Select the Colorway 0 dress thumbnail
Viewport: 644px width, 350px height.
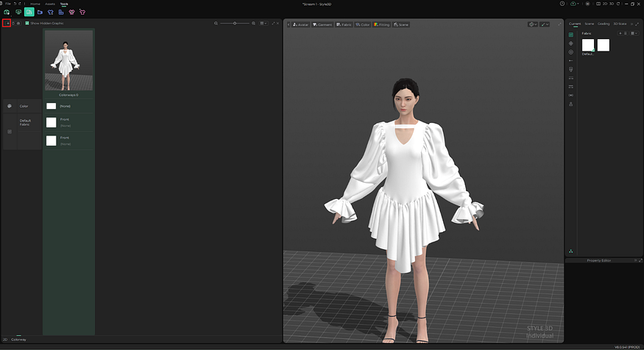[x=68, y=61]
